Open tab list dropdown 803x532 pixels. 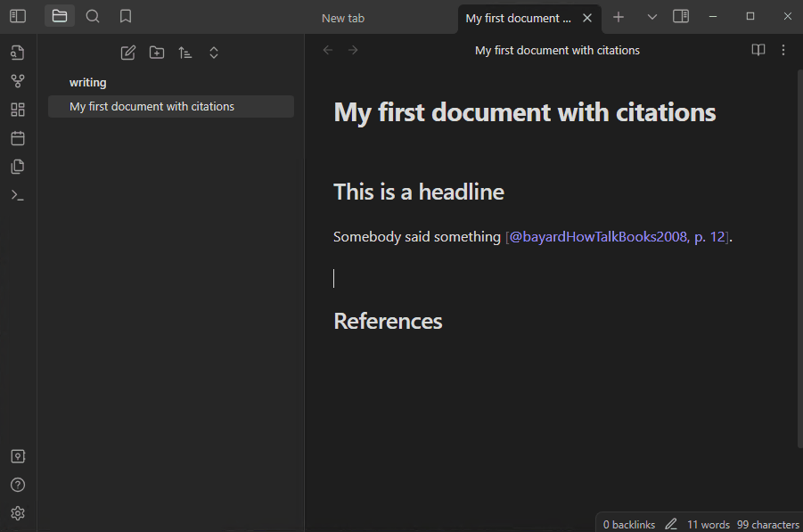pyautogui.click(x=651, y=18)
